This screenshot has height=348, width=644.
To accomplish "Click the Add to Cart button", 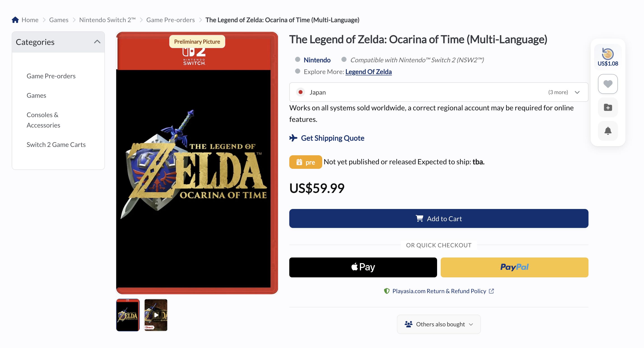I will [x=438, y=218].
